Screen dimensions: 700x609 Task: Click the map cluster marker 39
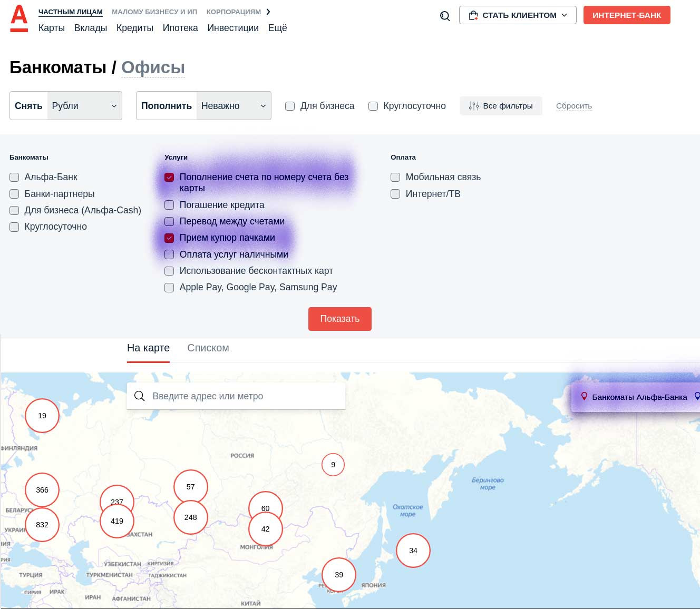tap(339, 575)
